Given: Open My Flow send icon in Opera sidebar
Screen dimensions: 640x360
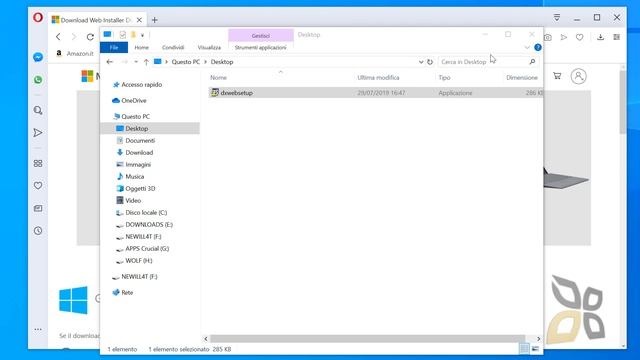Looking at the screenshot, I should [38, 133].
